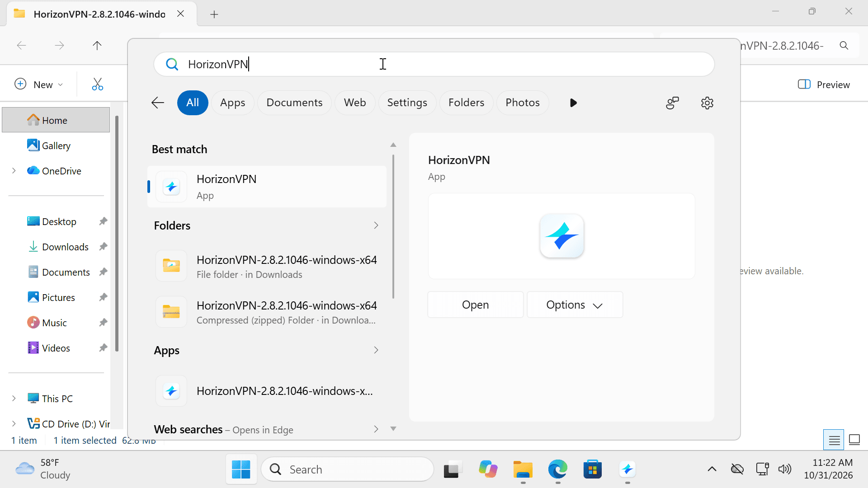Open HorizonVPN windows-x64 file folder result

(267, 267)
